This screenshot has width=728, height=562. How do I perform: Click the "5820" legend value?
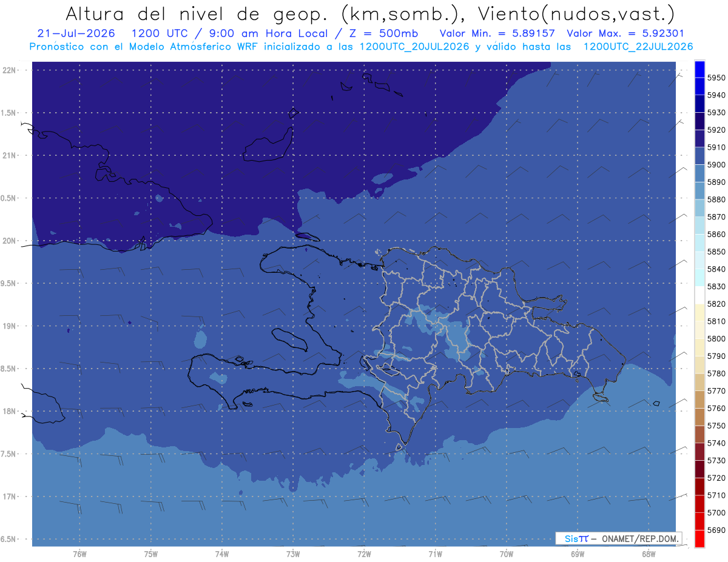pos(716,304)
